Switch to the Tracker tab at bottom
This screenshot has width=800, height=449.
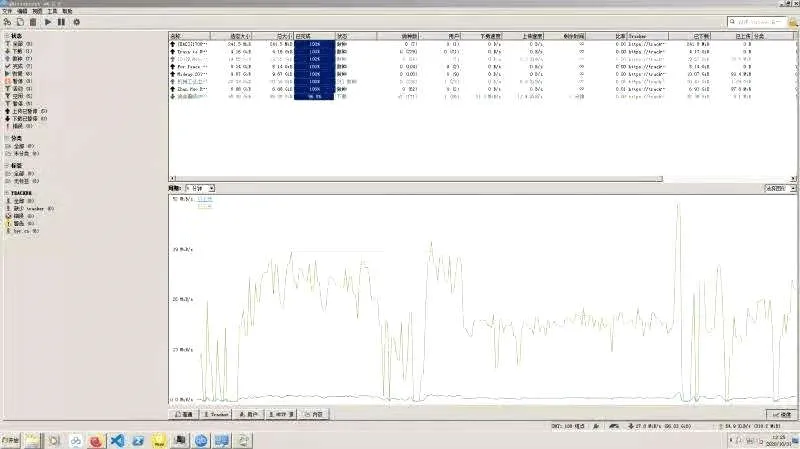click(216, 414)
